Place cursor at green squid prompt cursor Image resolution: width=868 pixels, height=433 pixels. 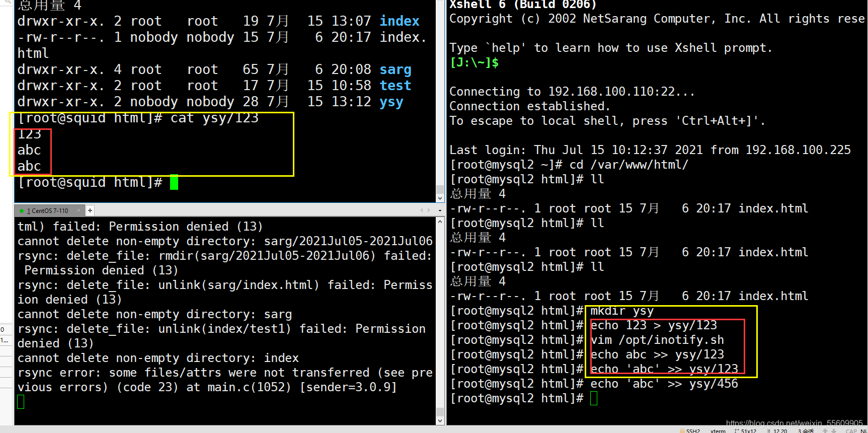tap(174, 182)
